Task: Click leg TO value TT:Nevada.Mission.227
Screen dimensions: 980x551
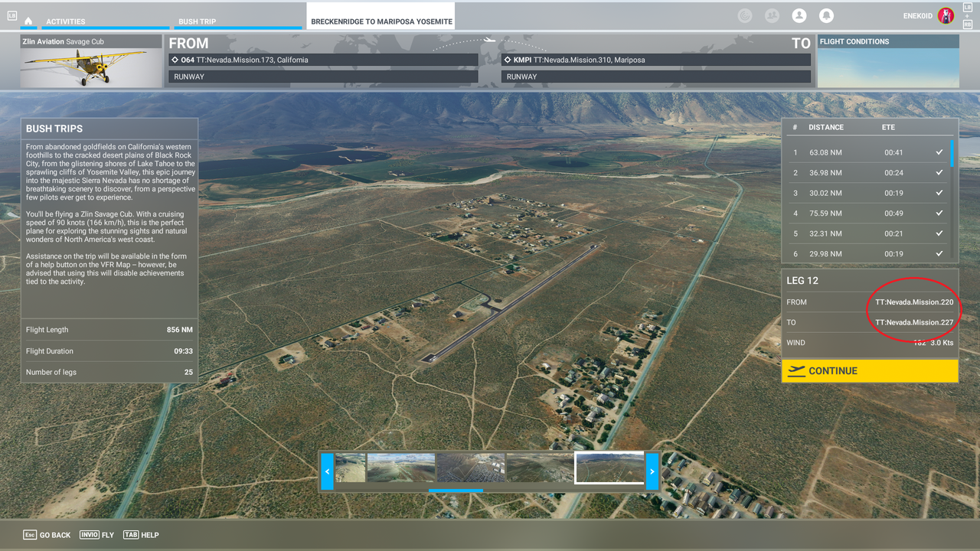Action: (914, 322)
